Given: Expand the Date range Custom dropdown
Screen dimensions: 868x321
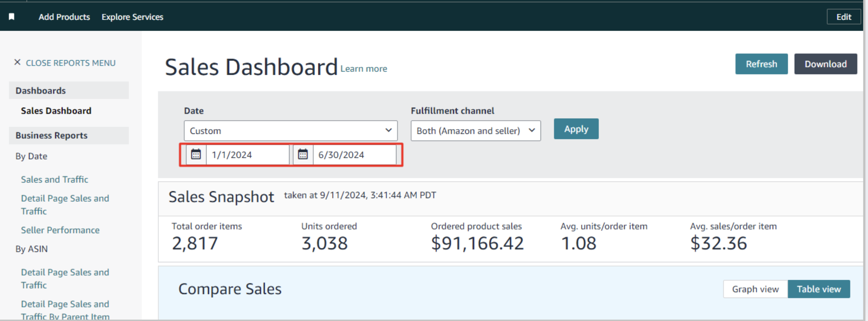Looking at the screenshot, I should (x=291, y=131).
